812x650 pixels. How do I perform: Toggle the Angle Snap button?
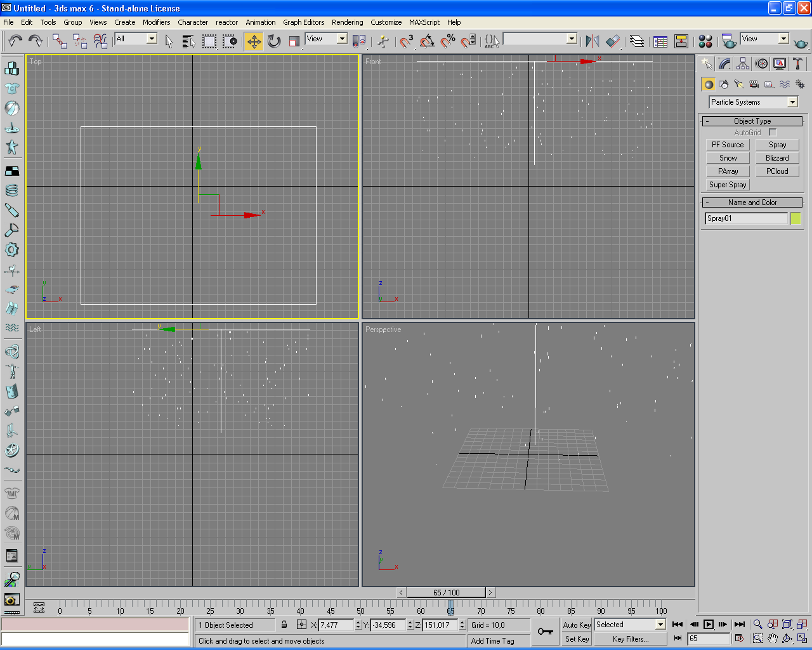(427, 41)
